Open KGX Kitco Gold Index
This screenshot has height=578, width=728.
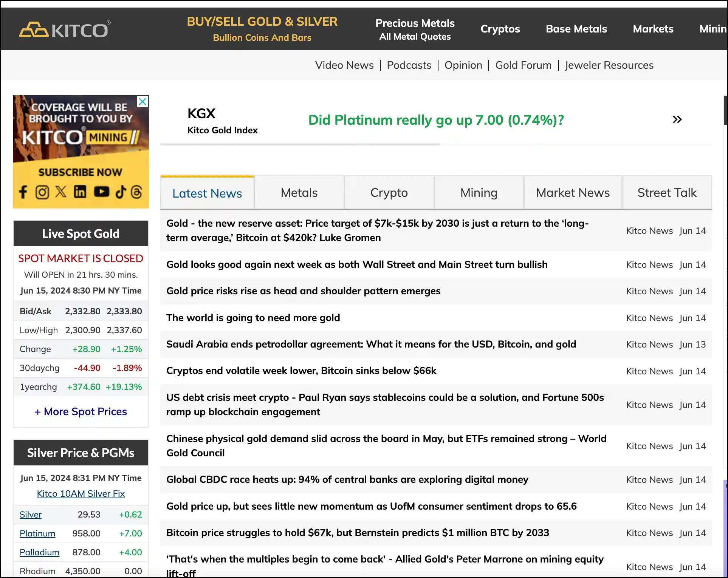point(222,121)
